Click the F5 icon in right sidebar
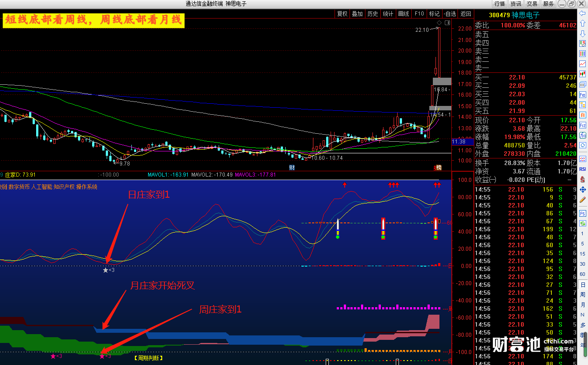This screenshot has width=588, height=365. point(583,213)
